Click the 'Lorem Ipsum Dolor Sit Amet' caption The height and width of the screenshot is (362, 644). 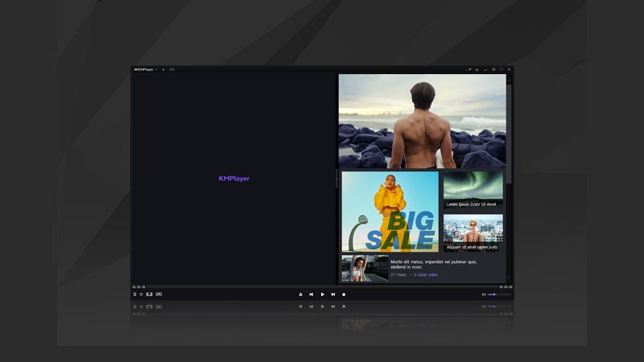[472, 204]
